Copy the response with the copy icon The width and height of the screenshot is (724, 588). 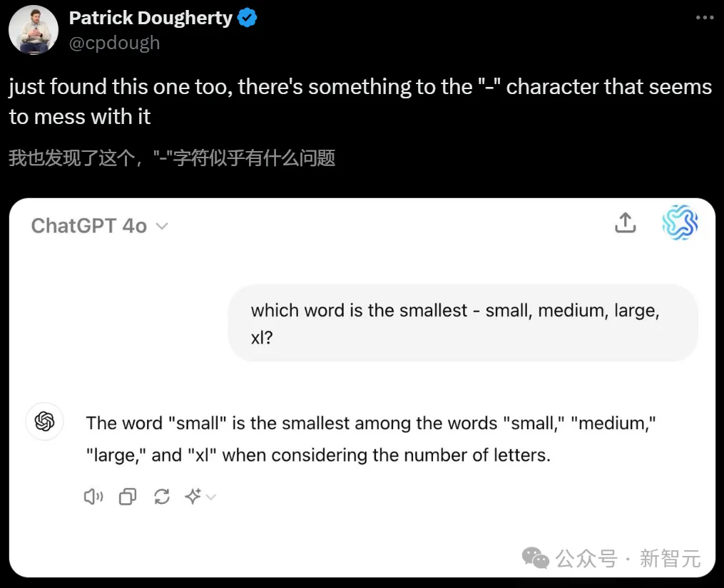[128, 497]
